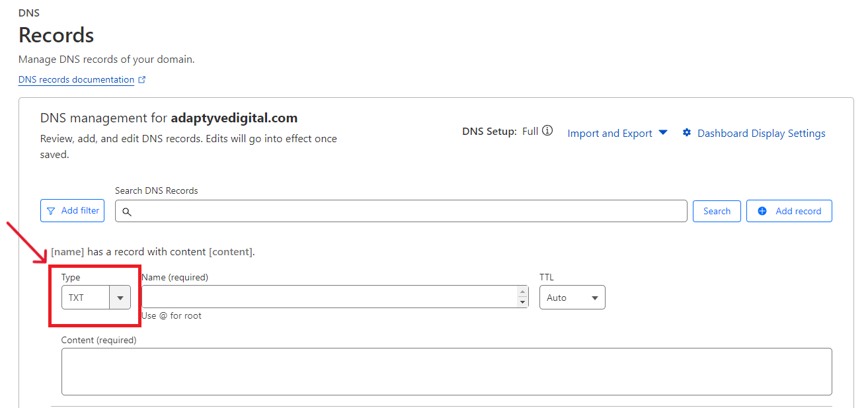Click the Add record button
The height and width of the screenshot is (408, 868).
[x=789, y=211]
